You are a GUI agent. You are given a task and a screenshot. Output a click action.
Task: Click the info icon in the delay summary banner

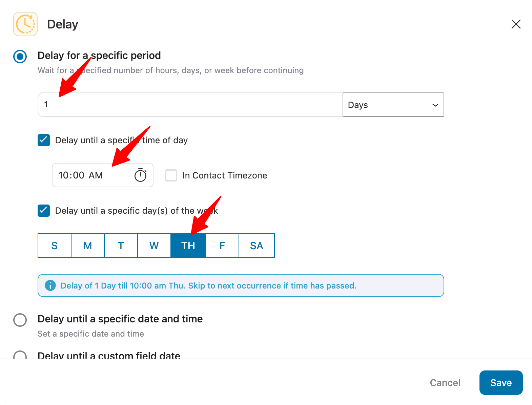click(50, 286)
